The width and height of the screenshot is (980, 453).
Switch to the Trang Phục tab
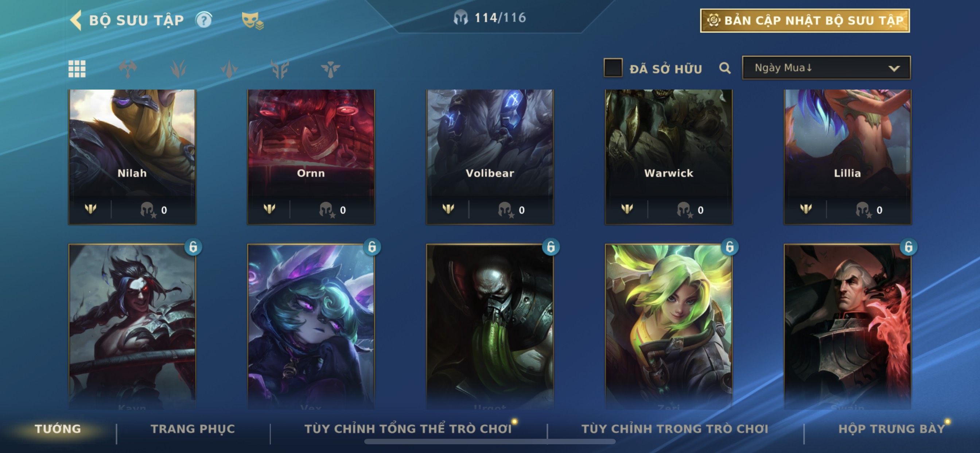[193, 429]
